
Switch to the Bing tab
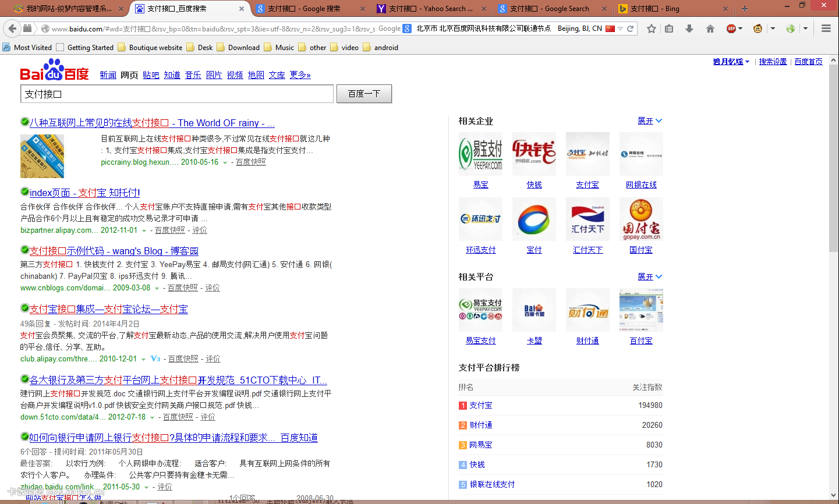pos(673,9)
